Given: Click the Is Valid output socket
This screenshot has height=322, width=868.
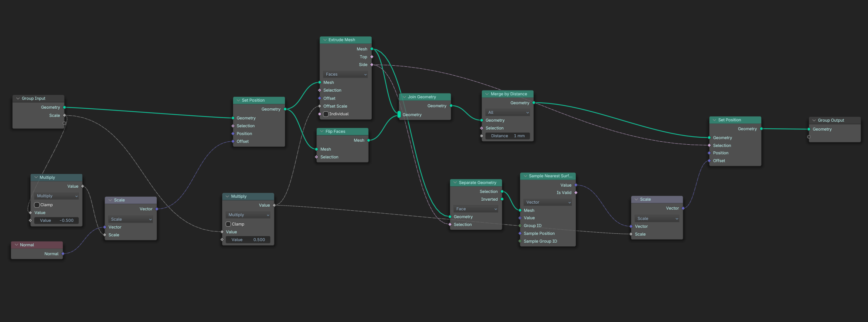Looking at the screenshot, I should [576, 193].
